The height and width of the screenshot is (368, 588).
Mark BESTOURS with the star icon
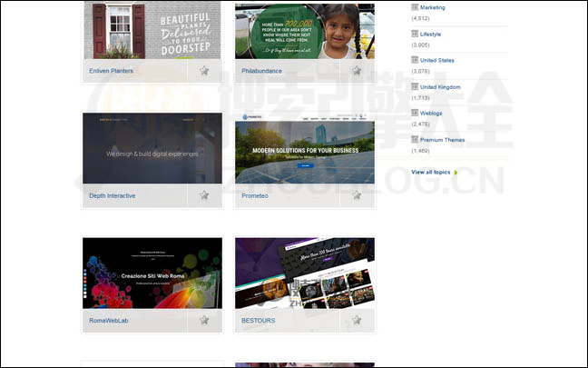(357, 320)
